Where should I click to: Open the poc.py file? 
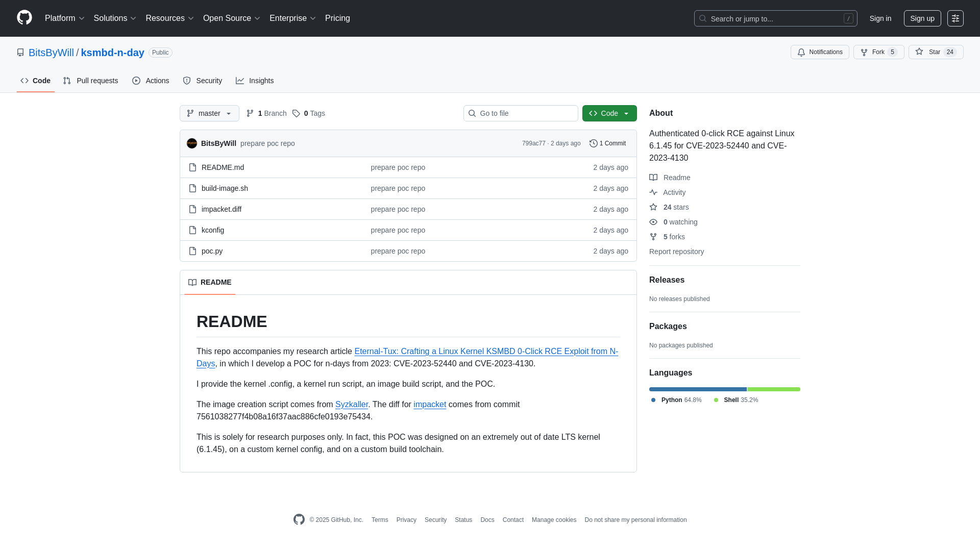212,251
